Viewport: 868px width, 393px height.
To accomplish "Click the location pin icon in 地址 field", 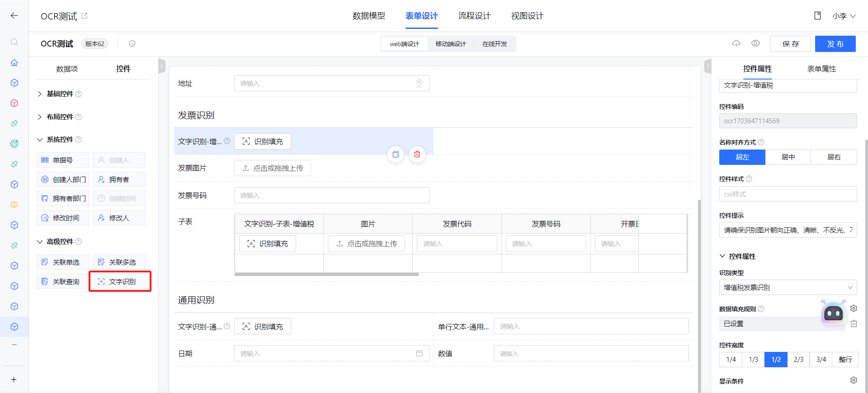I will (420, 83).
